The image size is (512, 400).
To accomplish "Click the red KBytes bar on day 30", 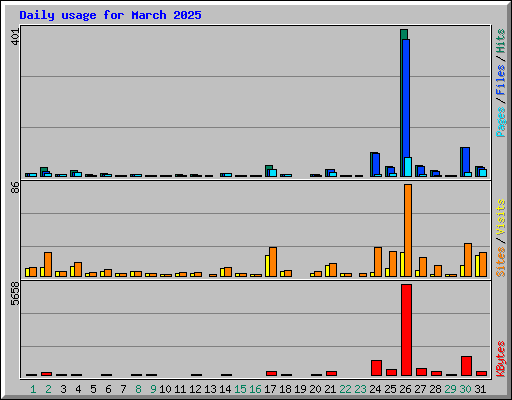I will [466, 366].
